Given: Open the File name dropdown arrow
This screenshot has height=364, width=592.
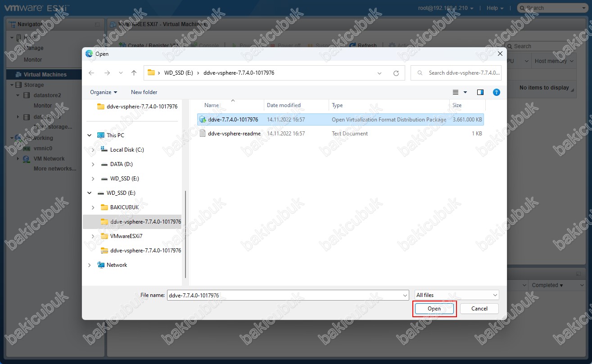Looking at the screenshot, I should click(405, 295).
